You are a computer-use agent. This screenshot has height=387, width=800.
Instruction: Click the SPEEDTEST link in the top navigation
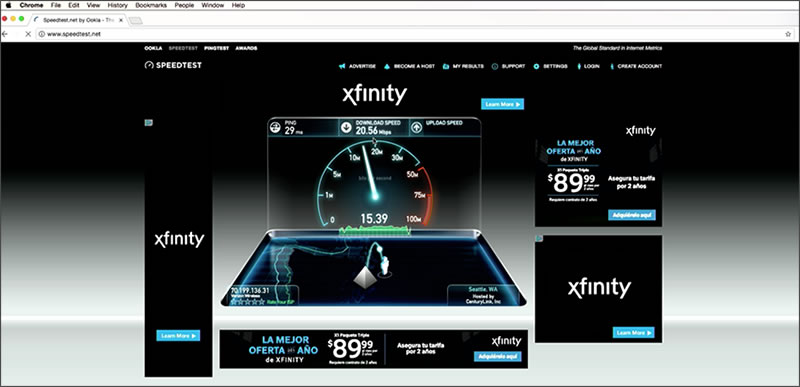pyautogui.click(x=183, y=48)
